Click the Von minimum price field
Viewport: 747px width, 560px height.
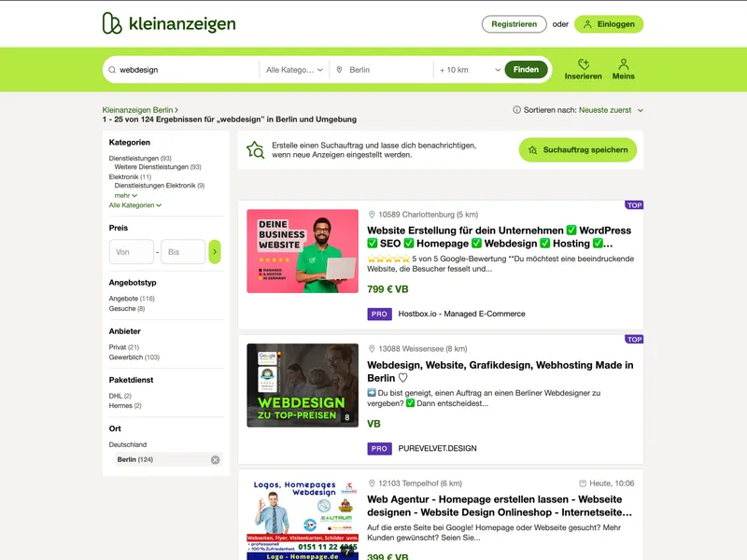(x=132, y=251)
